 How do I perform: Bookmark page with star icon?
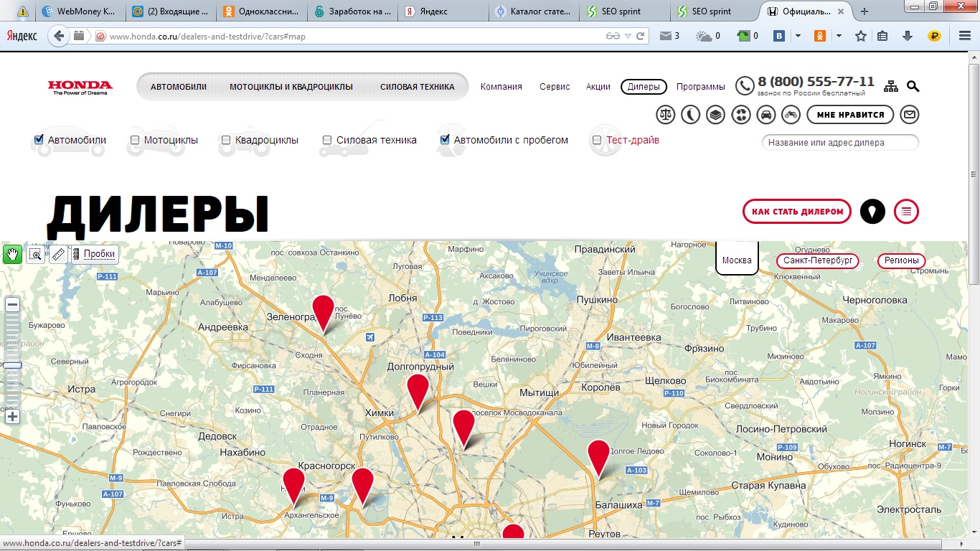coord(861,36)
